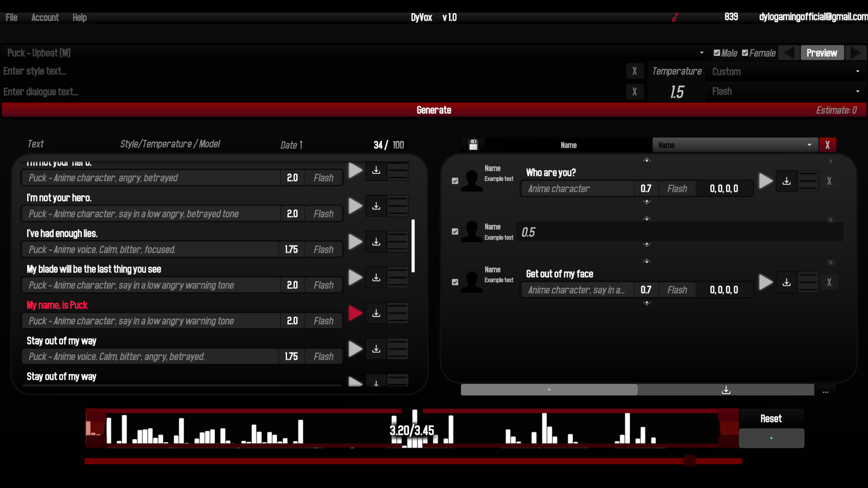868x488 pixels.
Task: Download the "My name, is Puck" clip
Action: coord(376,313)
